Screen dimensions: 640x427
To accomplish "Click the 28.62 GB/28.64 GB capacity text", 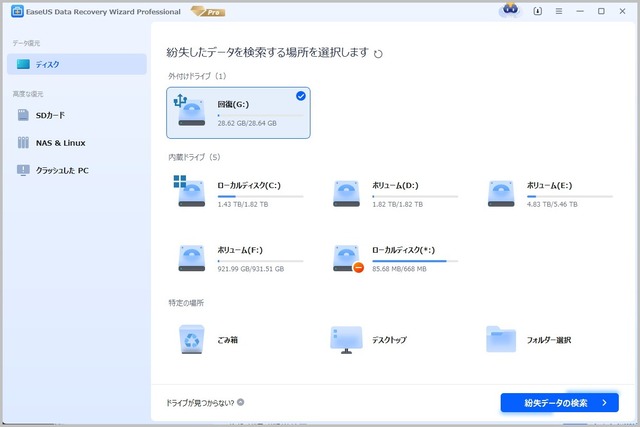I will 247,123.
